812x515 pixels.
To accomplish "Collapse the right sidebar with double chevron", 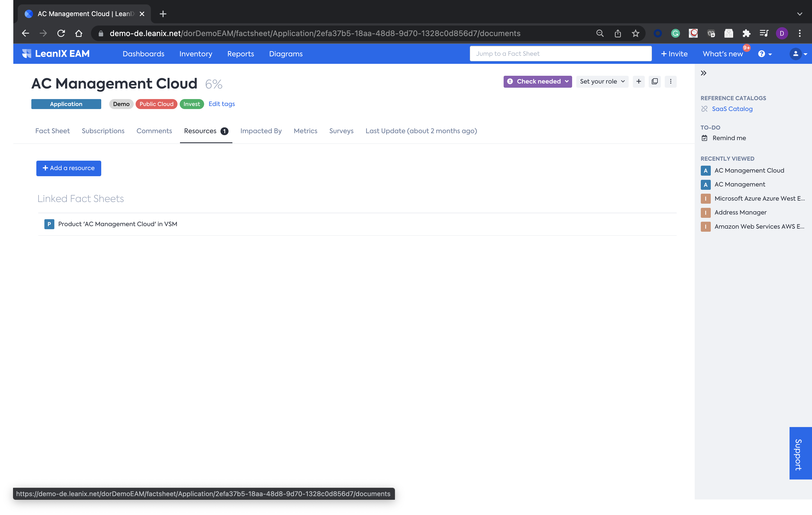I will pos(703,73).
